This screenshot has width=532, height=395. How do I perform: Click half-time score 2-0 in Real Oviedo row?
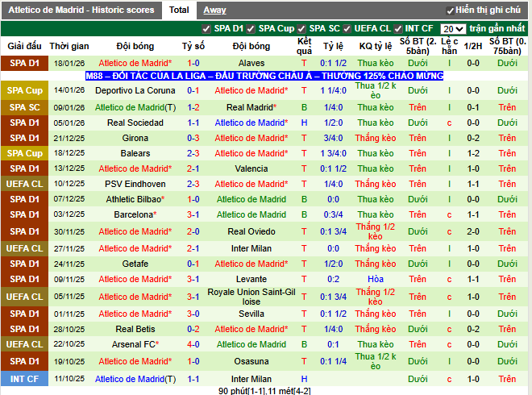point(473,232)
